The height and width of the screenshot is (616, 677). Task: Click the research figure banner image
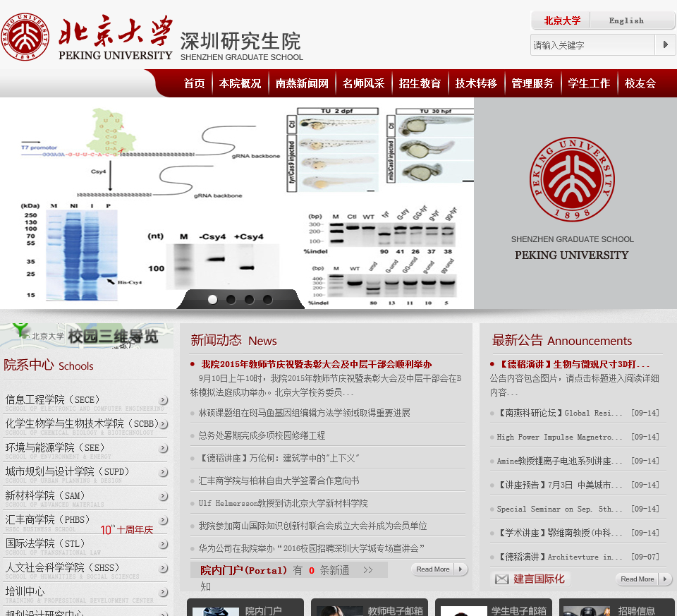pyautogui.click(x=237, y=203)
